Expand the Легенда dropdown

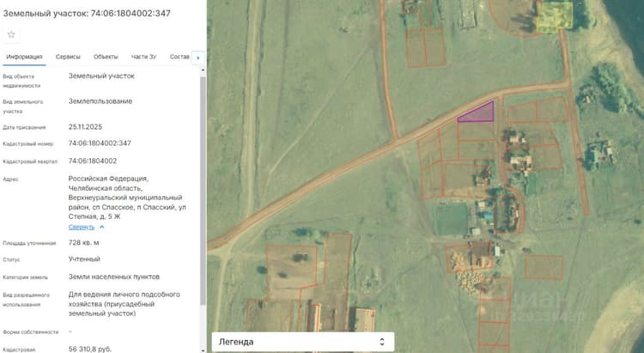pyautogui.click(x=303, y=342)
